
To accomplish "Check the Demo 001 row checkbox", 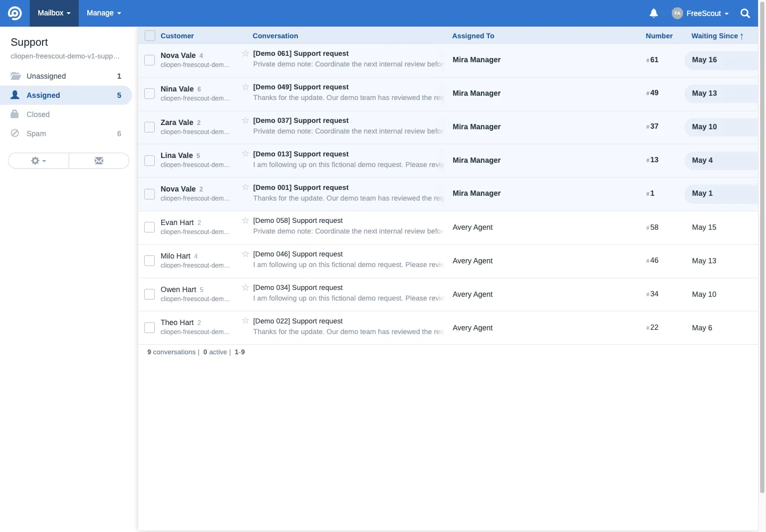I will pos(149,194).
